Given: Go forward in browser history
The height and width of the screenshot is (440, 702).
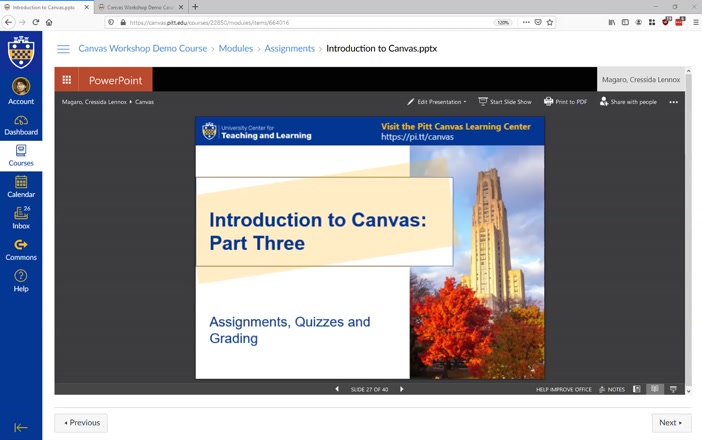Looking at the screenshot, I should (22, 22).
